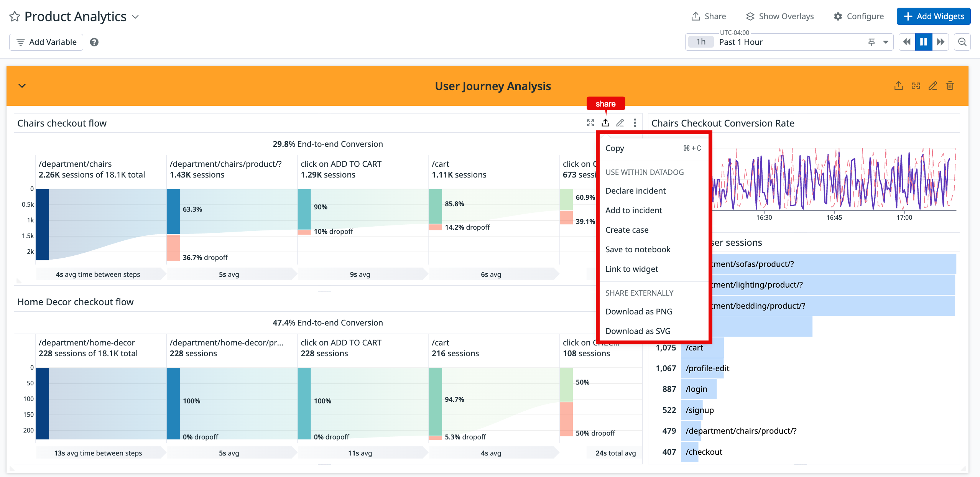Edit the User Journey Analysis group with pencil icon
The image size is (980, 477).
click(x=932, y=86)
